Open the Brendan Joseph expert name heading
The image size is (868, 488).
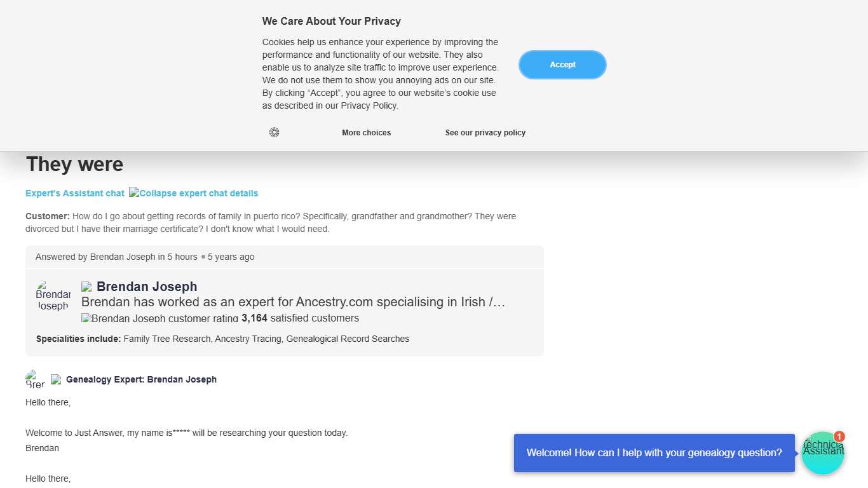(147, 287)
